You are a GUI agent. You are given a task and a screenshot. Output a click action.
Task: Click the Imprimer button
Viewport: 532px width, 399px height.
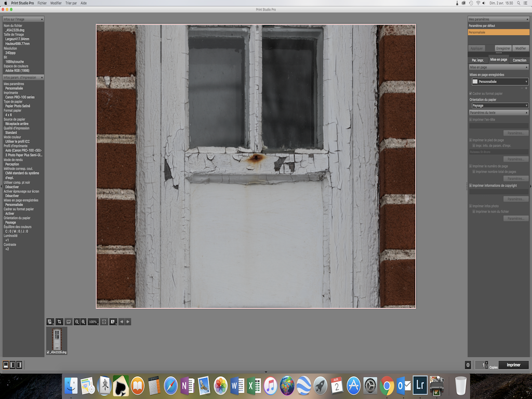click(x=513, y=365)
